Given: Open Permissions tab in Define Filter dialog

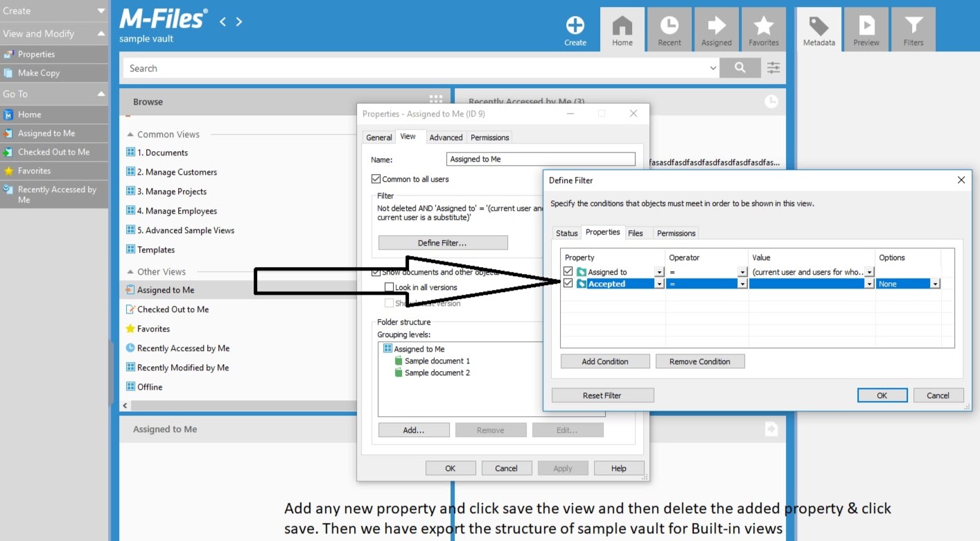Looking at the screenshot, I should click(676, 233).
